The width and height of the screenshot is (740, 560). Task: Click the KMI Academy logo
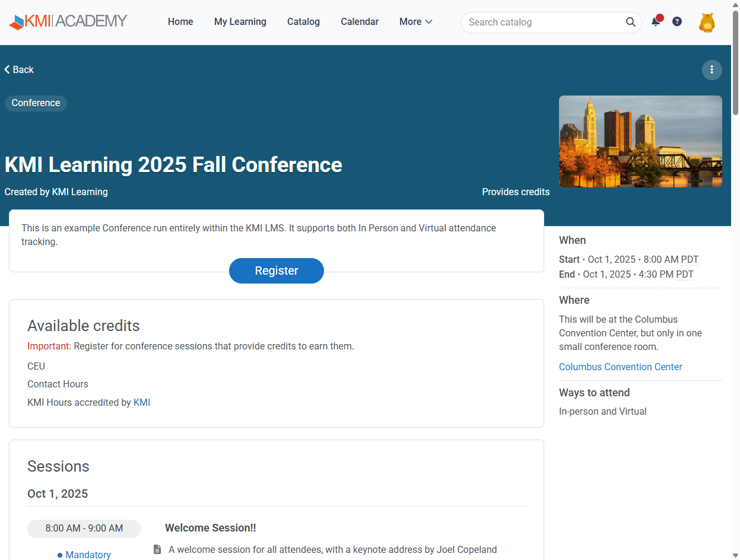[68, 22]
